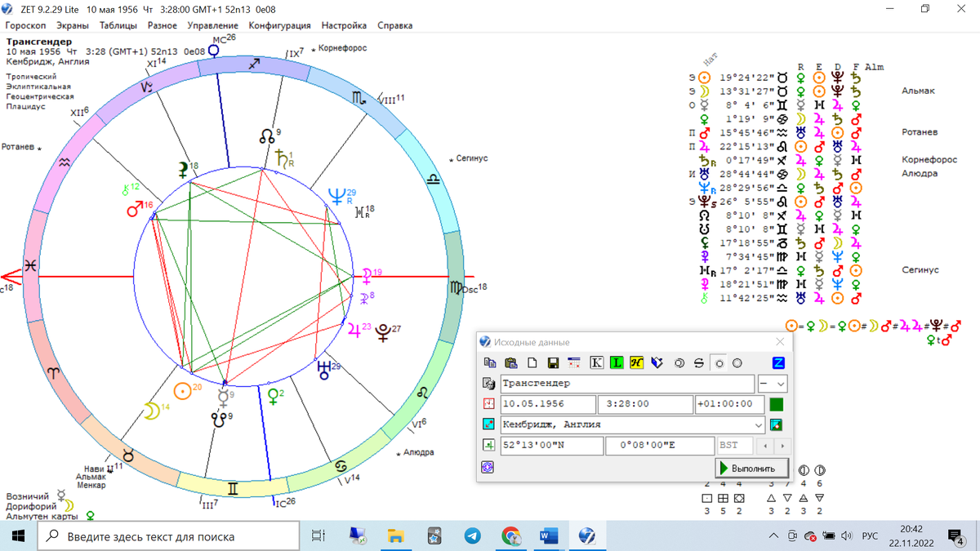Open the Справка menu
This screenshot has height=551, width=980.
(394, 25)
